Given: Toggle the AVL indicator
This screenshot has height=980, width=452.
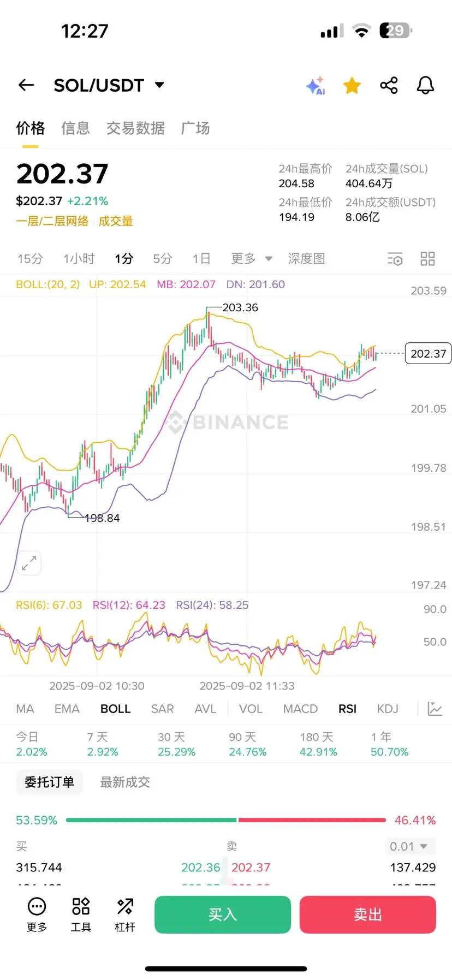Looking at the screenshot, I should (206, 709).
